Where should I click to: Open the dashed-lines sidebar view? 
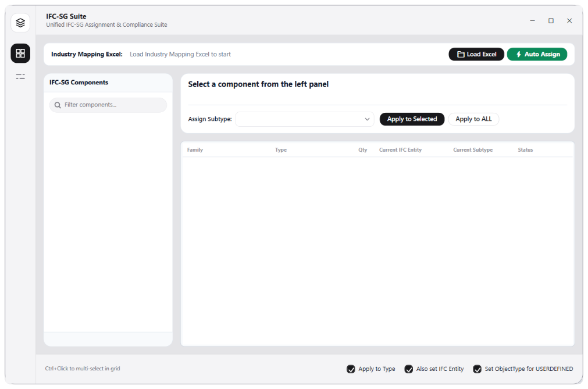[x=20, y=76]
